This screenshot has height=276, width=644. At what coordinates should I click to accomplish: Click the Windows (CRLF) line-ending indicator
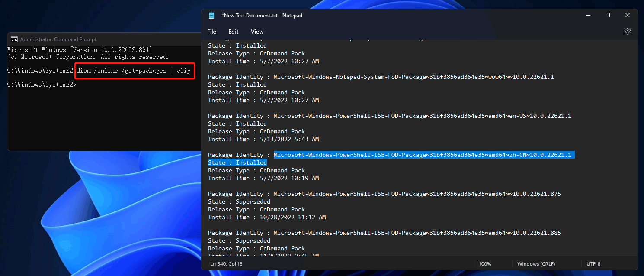pyautogui.click(x=536, y=263)
